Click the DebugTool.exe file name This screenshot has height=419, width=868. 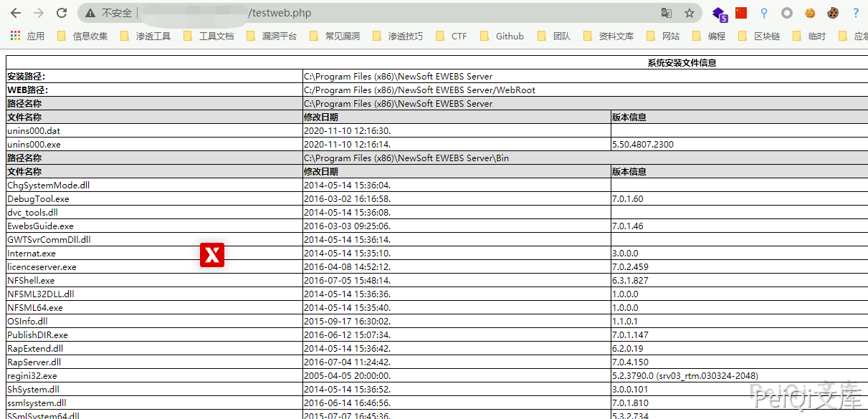(38, 199)
